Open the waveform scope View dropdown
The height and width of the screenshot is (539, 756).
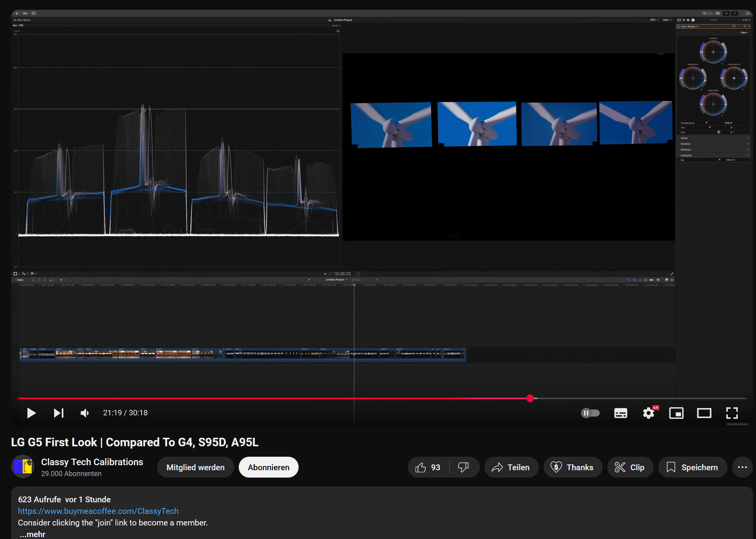click(336, 26)
